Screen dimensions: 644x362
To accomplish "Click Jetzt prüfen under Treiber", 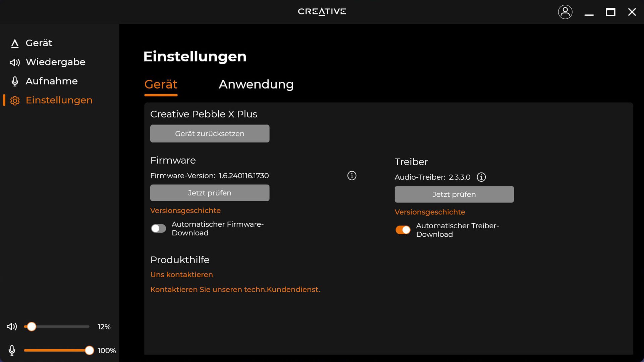I will pyautogui.click(x=454, y=194).
